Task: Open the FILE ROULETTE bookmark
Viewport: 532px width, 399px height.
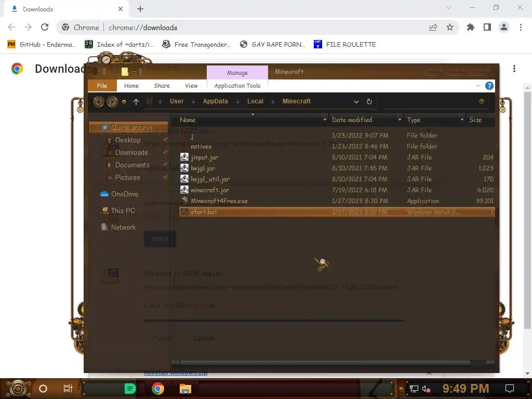Action: [x=345, y=45]
